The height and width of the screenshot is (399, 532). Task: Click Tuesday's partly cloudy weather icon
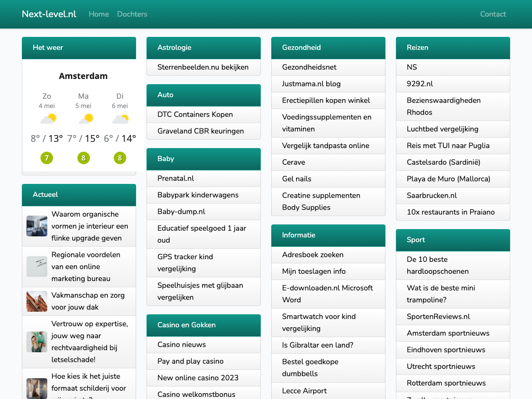click(x=120, y=119)
